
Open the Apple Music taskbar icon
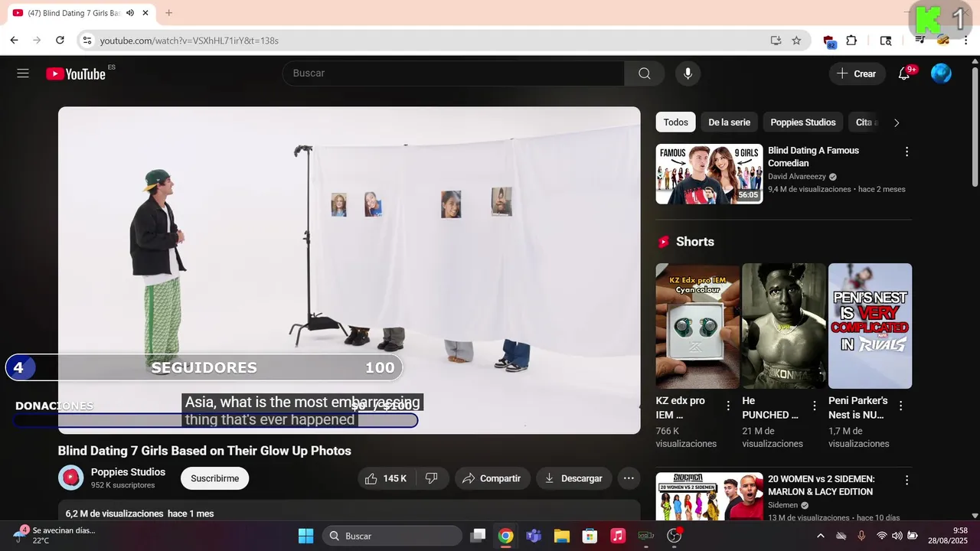pos(618,536)
